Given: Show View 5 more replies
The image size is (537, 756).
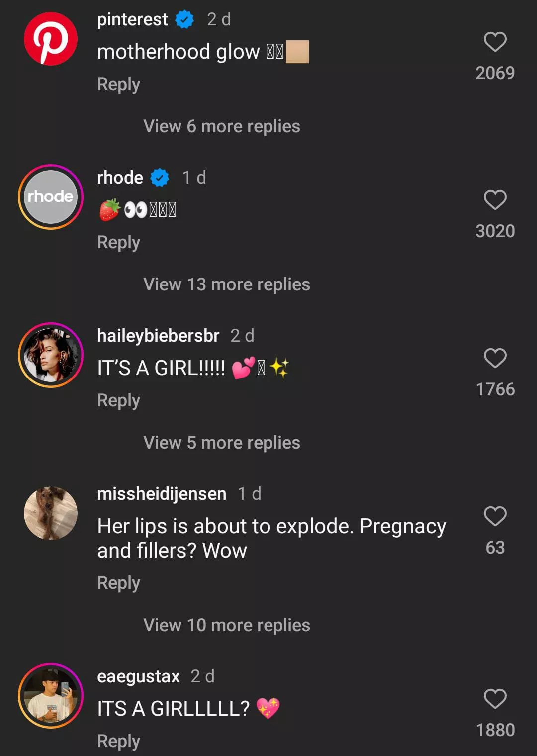Looking at the screenshot, I should click(221, 443).
